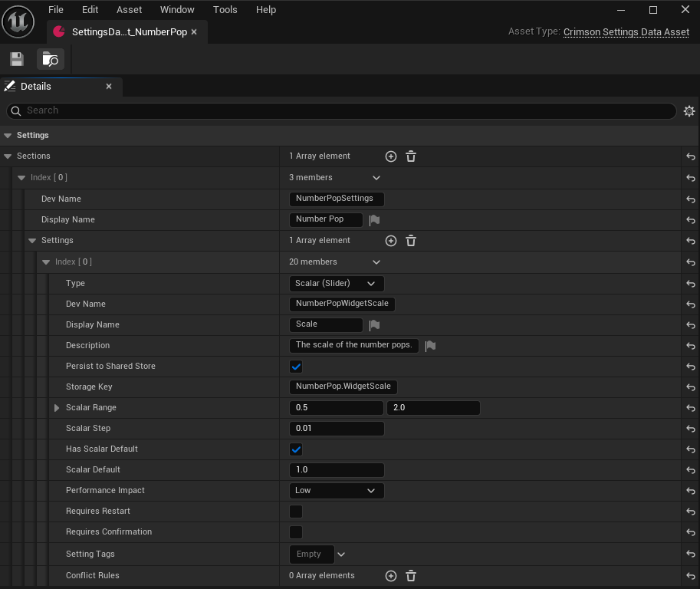Save the asset with the floppy disk icon
700x589 pixels.
[x=17, y=59]
